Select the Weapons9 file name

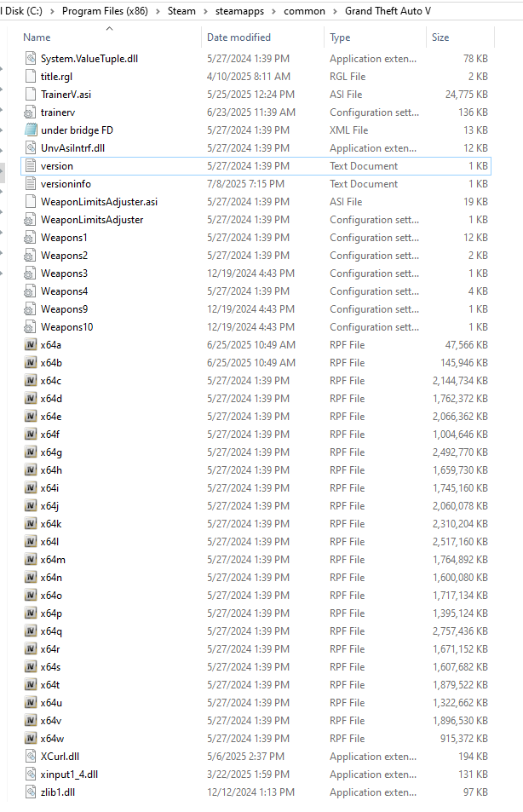64,309
